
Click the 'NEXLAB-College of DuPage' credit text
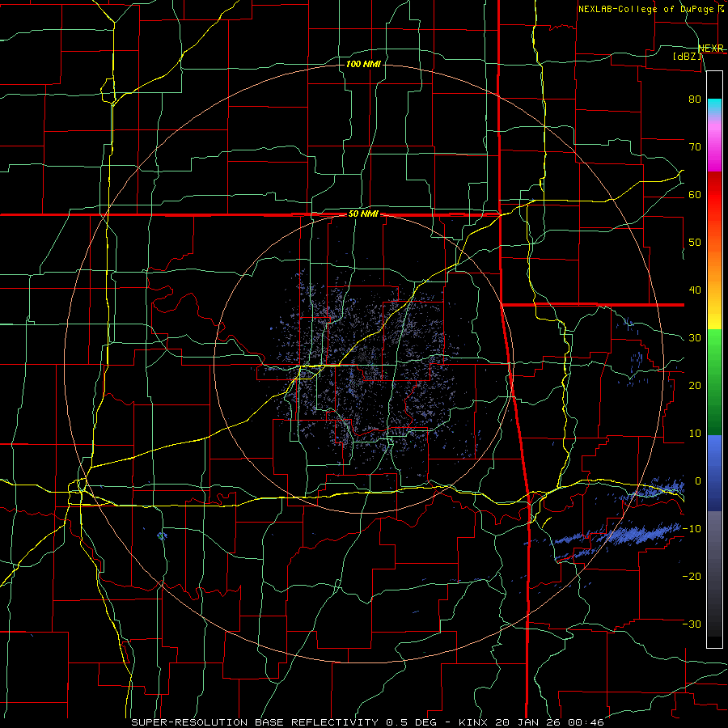point(645,9)
